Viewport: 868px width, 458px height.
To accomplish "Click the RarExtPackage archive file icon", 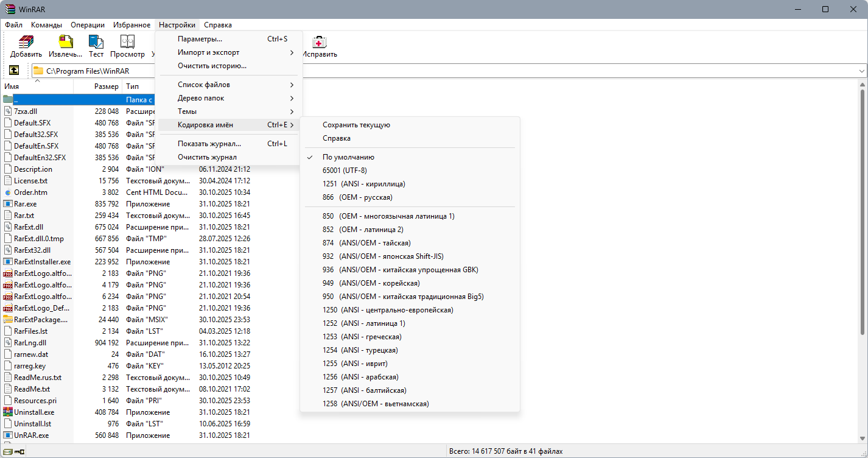I will (x=8, y=320).
